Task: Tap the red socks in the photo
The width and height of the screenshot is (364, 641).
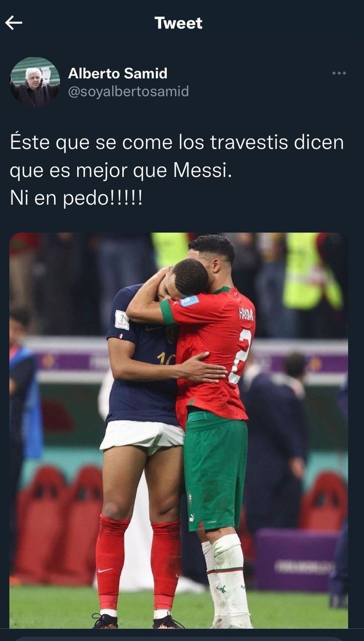Action: tap(138, 562)
